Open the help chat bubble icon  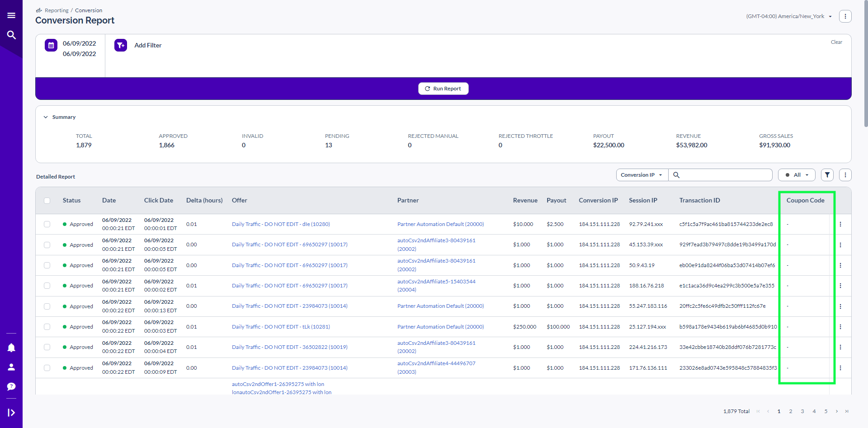tap(11, 386)
